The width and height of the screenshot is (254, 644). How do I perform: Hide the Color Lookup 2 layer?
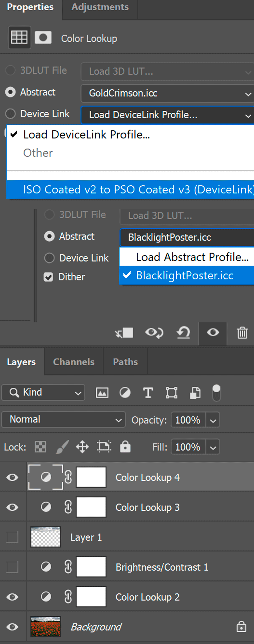pyautogui.click(x=12, y=597)
